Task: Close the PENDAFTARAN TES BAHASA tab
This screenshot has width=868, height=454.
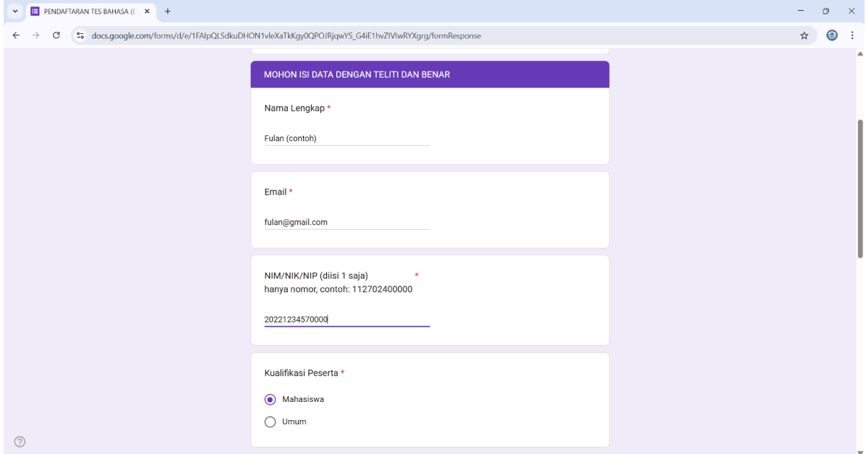Action: coord(147,12)
